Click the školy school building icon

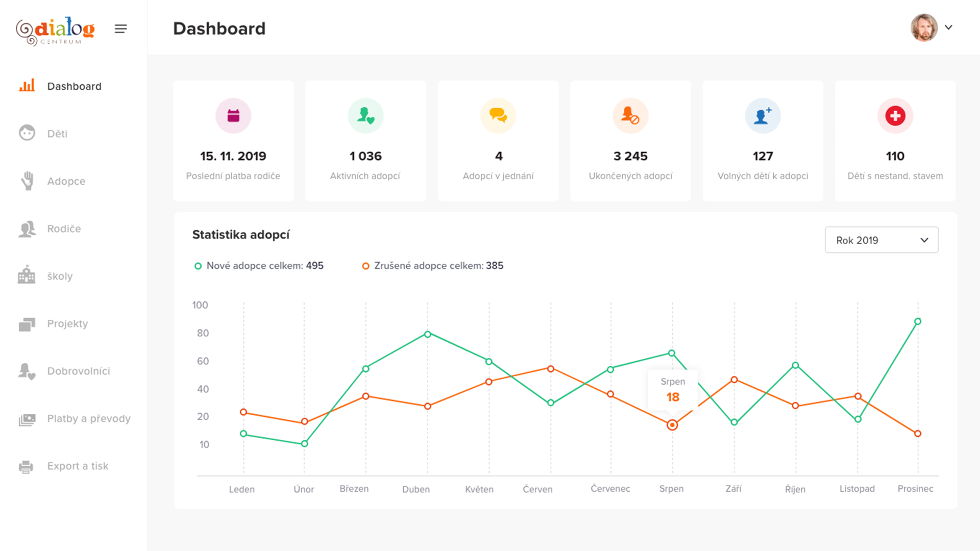tap(27, 274)
